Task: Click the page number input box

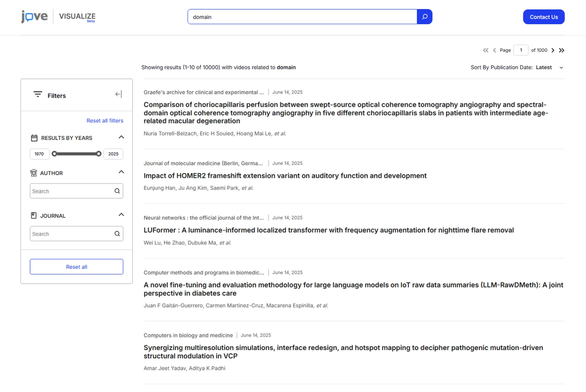Action: (521, 50)
